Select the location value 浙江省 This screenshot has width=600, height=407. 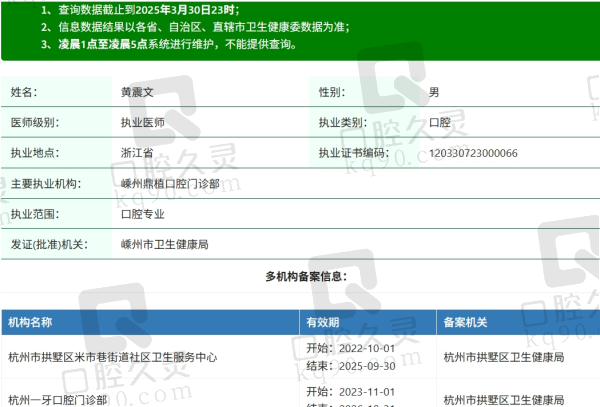tap(137, 153)
